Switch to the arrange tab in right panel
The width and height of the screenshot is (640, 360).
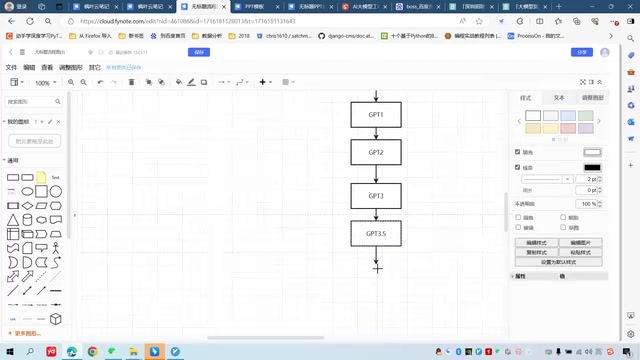click(592, 98)
